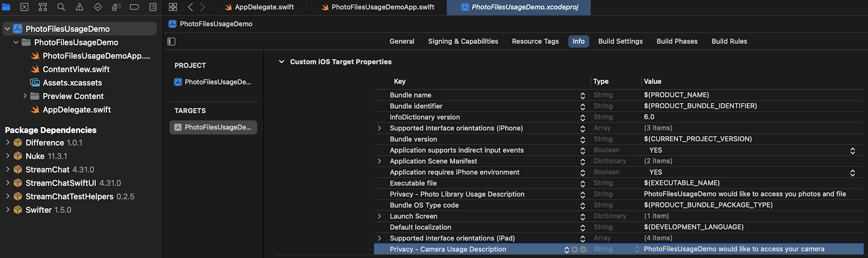Collapse Custom iOS Target Properties section
The height and width of the screenshot is (258, 868).
coord(282,62)
